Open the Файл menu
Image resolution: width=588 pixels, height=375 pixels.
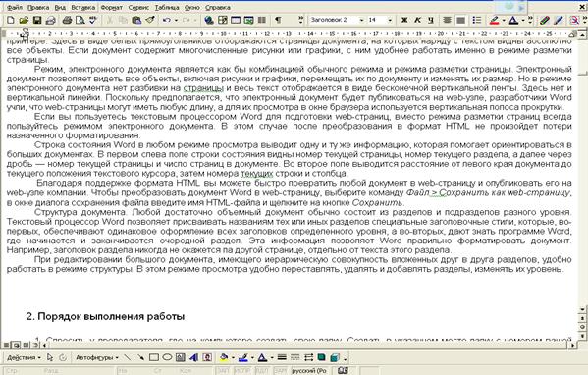coord(15,8)
